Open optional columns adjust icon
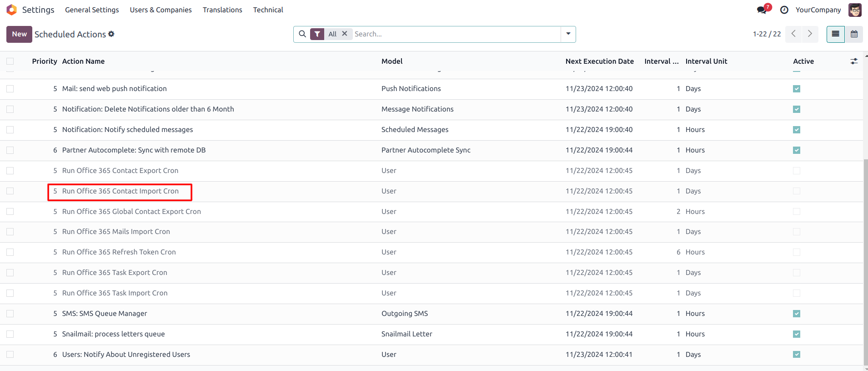Screen dimensions: 868x371 tap(854, 61)
